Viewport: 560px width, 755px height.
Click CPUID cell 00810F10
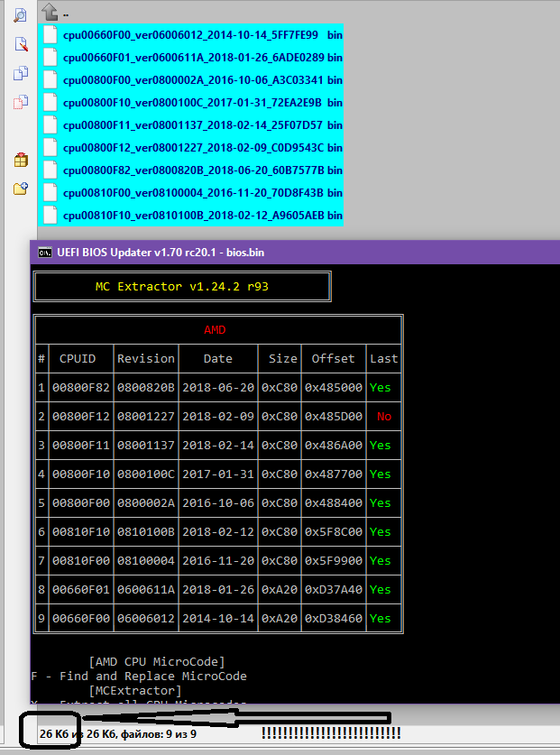point(81,532)
